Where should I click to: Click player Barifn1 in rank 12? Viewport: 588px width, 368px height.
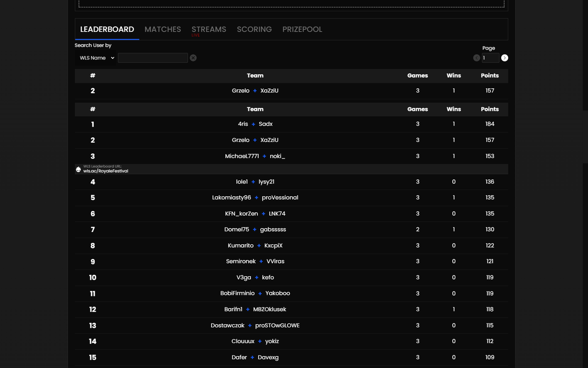[x=233, y=310]
